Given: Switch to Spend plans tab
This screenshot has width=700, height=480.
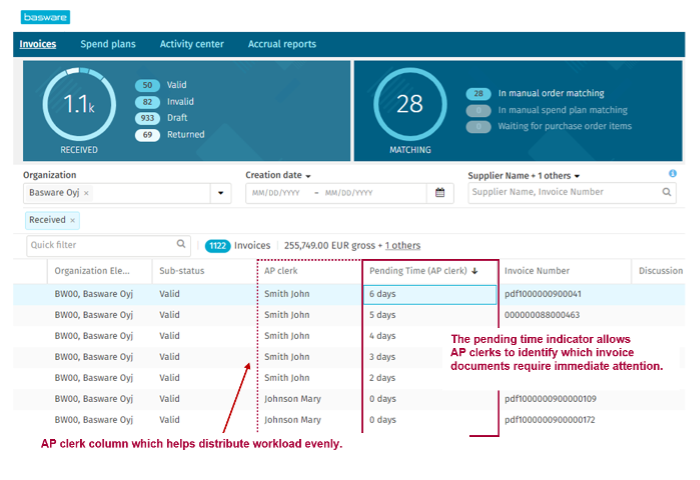Looking at the screenshot, I should click(108, 44).
